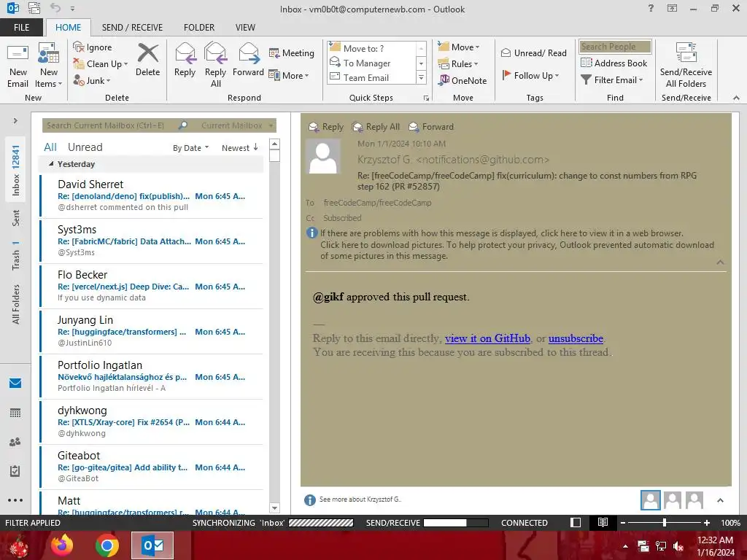This screenshot has width=747, height=560.
Task: Switch to Tasks view
Action: pos(15,471)
